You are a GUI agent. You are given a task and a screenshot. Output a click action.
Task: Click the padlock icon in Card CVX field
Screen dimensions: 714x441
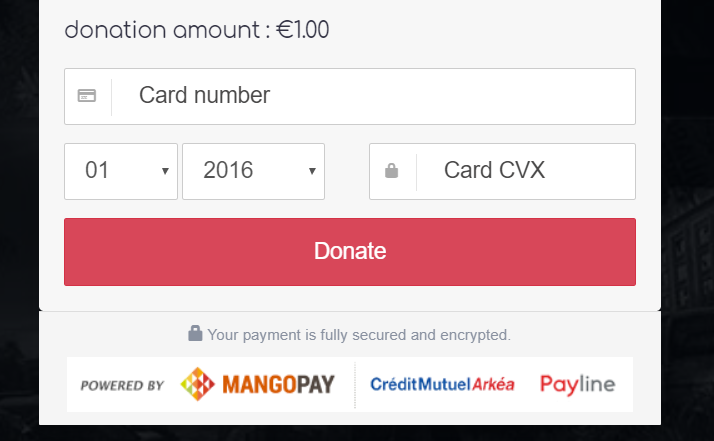point(392,171)
